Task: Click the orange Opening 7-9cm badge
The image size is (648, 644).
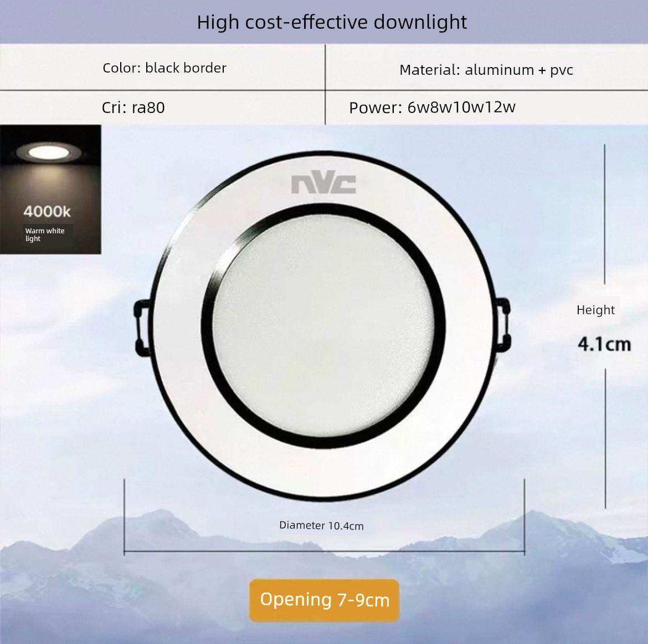Action: point(325,600)
